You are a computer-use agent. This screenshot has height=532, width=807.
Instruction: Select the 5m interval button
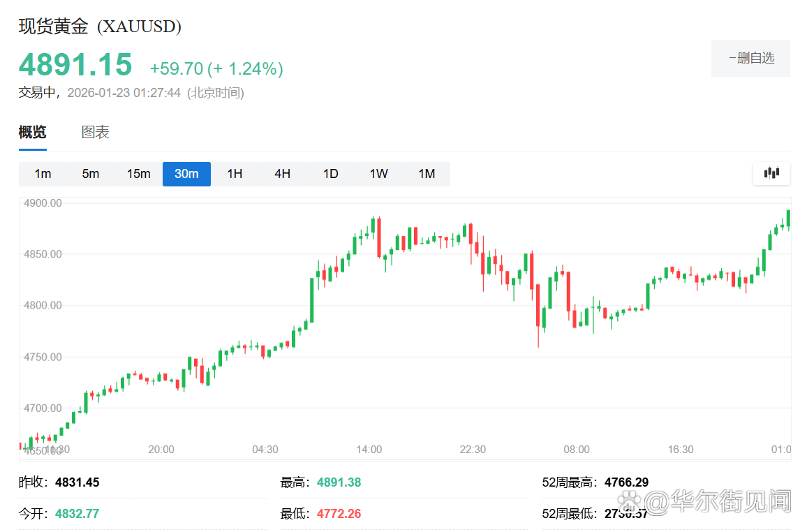[x=91, y=174]
